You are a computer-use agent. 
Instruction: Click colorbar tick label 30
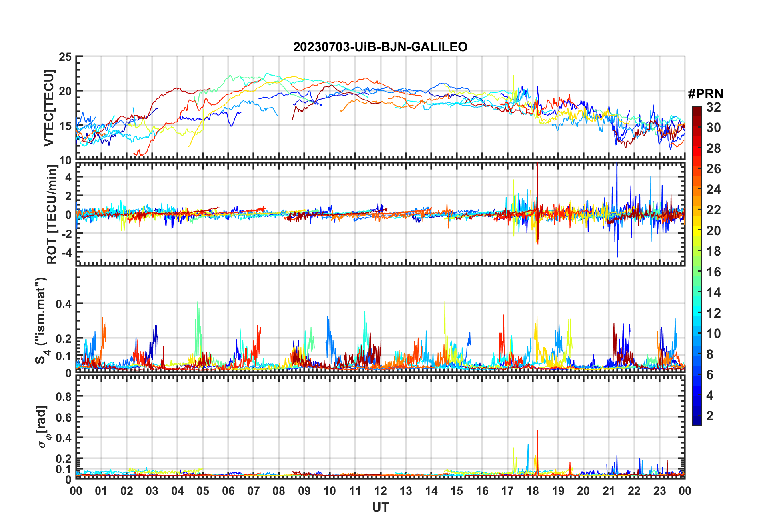(x=713, y=128)
